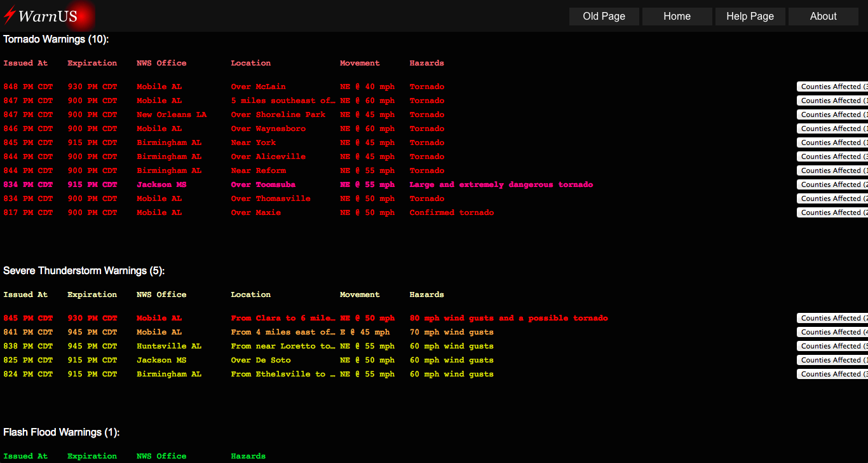
Task: Open the Help Page nav button
Action: (750, 17)
